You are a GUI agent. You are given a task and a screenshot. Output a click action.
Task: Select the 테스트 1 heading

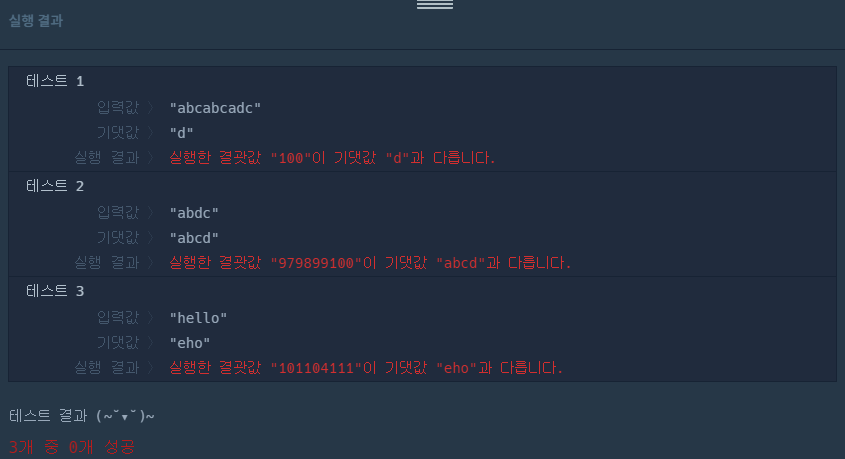(x=55, y=81)
